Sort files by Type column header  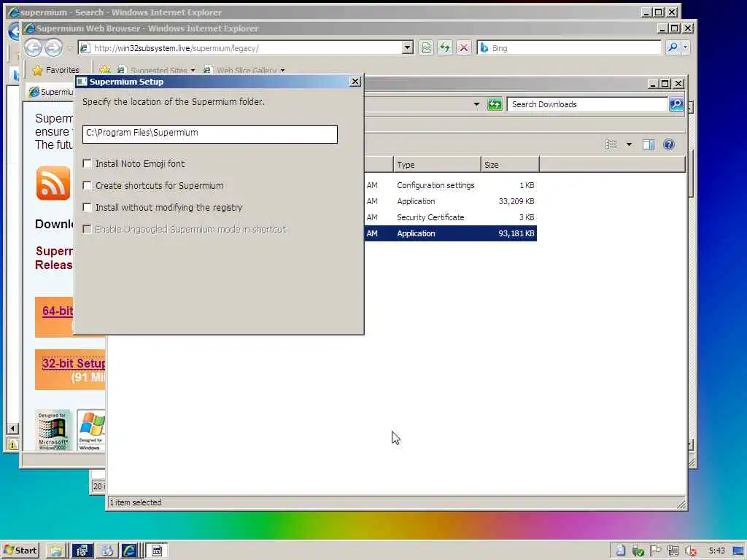point(437,165)
